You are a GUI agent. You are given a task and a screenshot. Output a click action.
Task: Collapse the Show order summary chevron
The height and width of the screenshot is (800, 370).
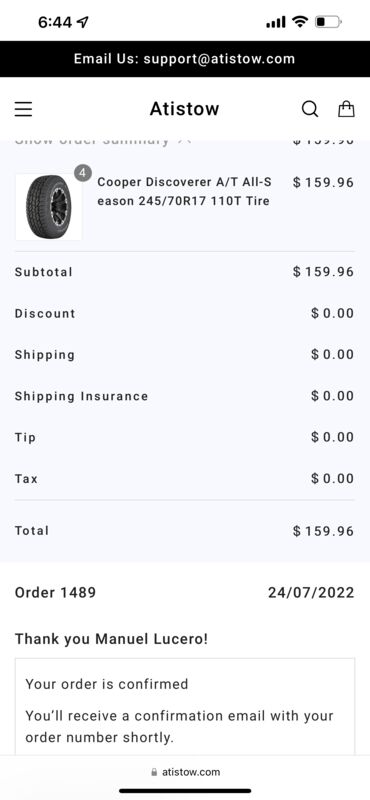pyautogui.click(x=184, y=140)
